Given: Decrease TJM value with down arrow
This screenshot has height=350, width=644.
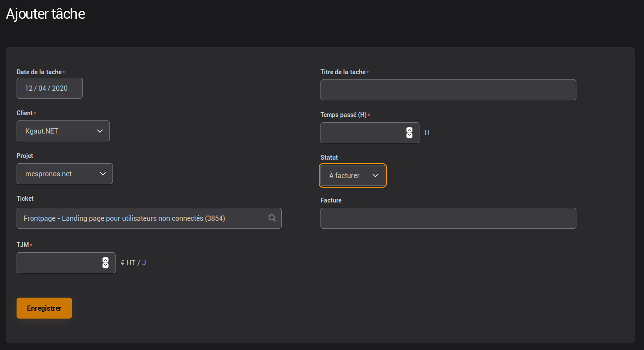Looking at the screenshot, I should point(105,265).
